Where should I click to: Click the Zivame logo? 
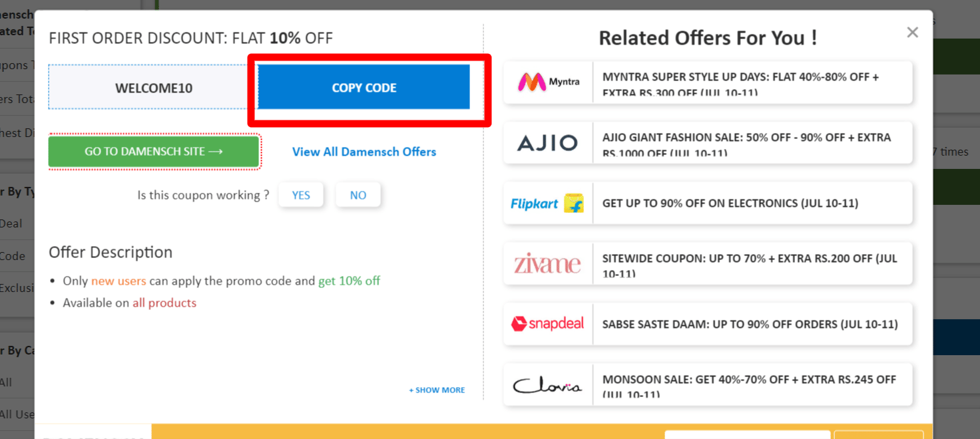point(548,264)
